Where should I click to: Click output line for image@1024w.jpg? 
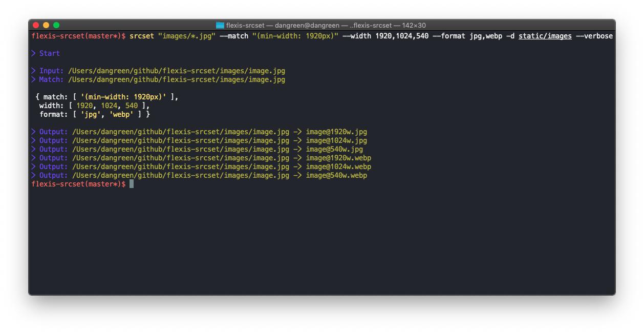point(199,140)
